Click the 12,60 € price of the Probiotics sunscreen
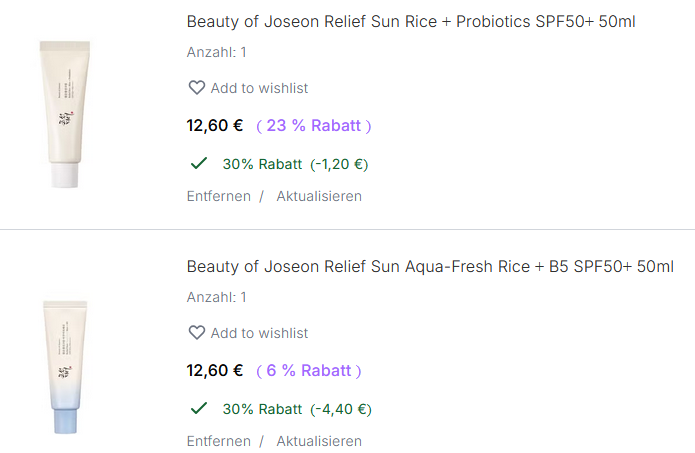Screen dimensions: 695x453 (215, 126)
